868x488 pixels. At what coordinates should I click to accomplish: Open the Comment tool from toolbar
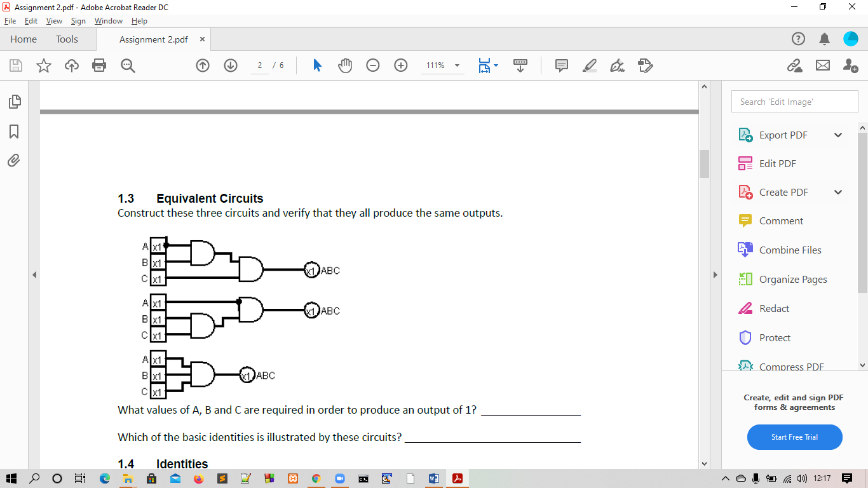pos(562,65)
